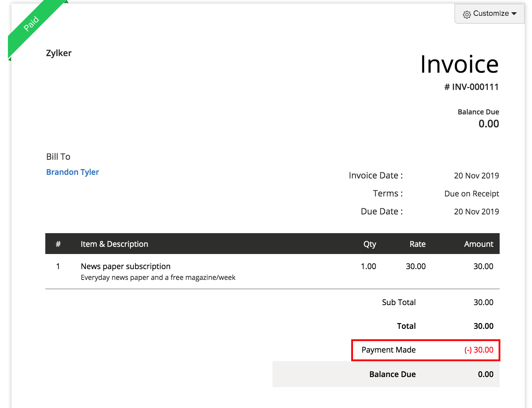Image resolution: width=532 pixels, height=408 pixels.
Task: Click the Customize button
Action: (489, 14)
